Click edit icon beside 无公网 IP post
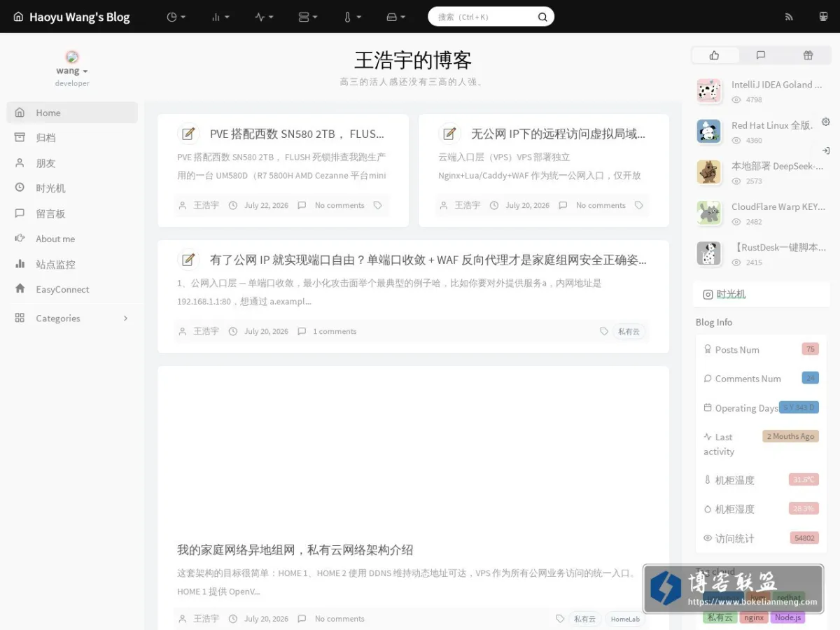The width and height of the screenshot is (840, 630). click(449, 133)
